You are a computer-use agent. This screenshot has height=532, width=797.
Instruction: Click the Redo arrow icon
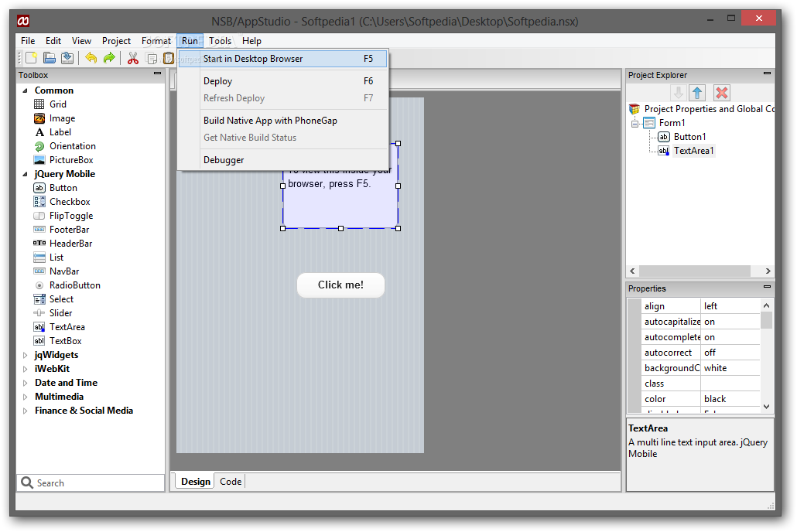109,59
